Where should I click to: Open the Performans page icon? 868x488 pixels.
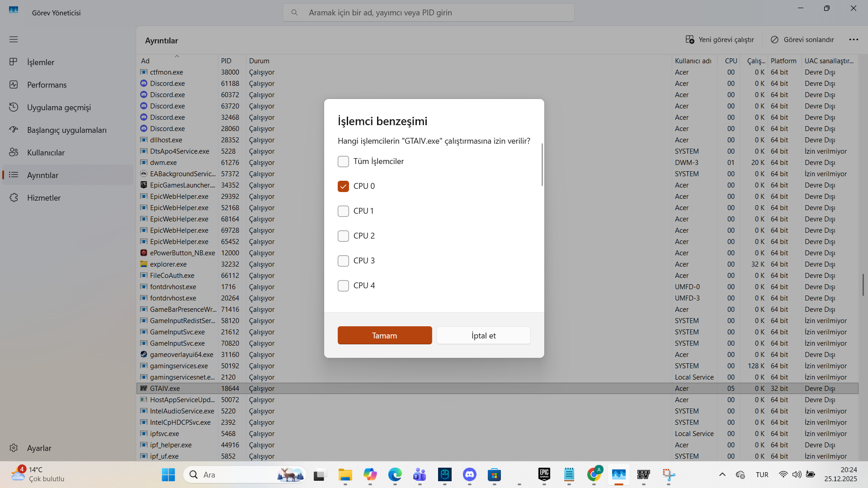pos(14,84)
